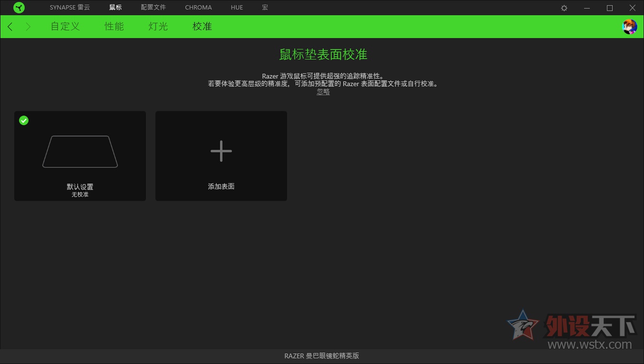Open the CHROMA section
644x364 pixels.
point(198,8)
